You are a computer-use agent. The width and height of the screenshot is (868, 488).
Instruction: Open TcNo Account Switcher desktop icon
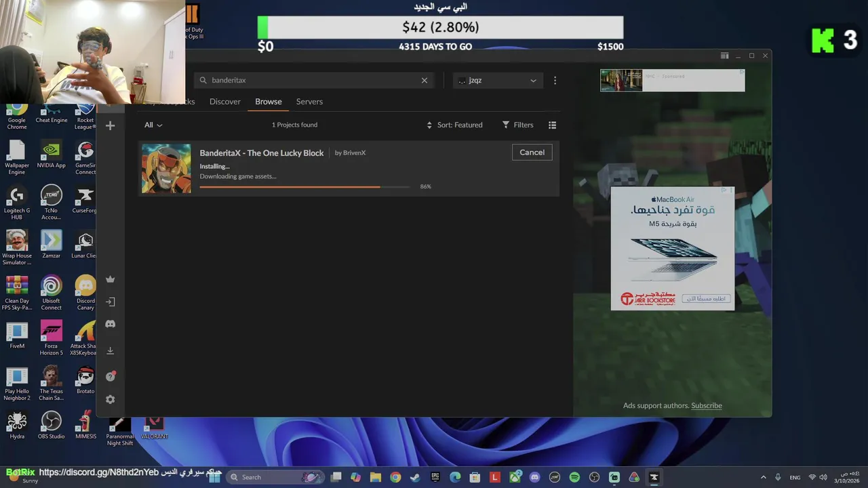52,203
